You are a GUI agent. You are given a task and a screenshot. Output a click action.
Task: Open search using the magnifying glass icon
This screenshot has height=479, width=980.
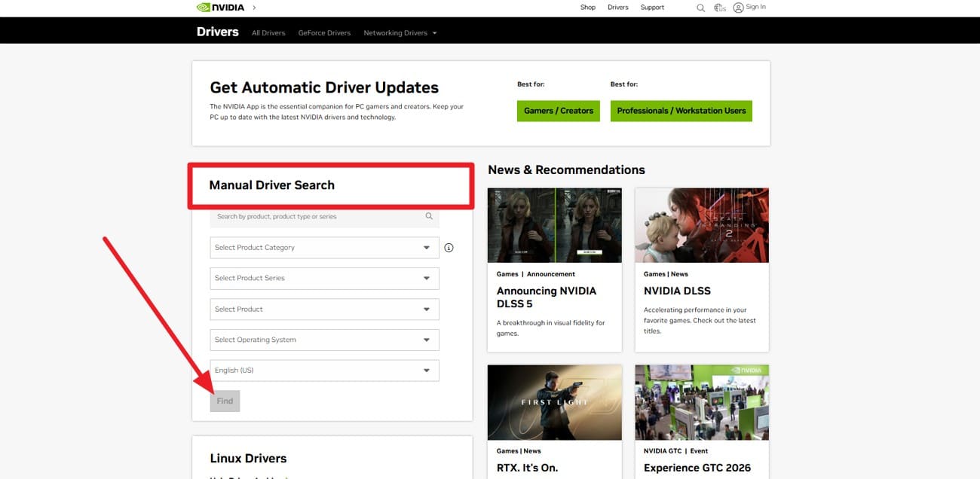tap(700, 8)
